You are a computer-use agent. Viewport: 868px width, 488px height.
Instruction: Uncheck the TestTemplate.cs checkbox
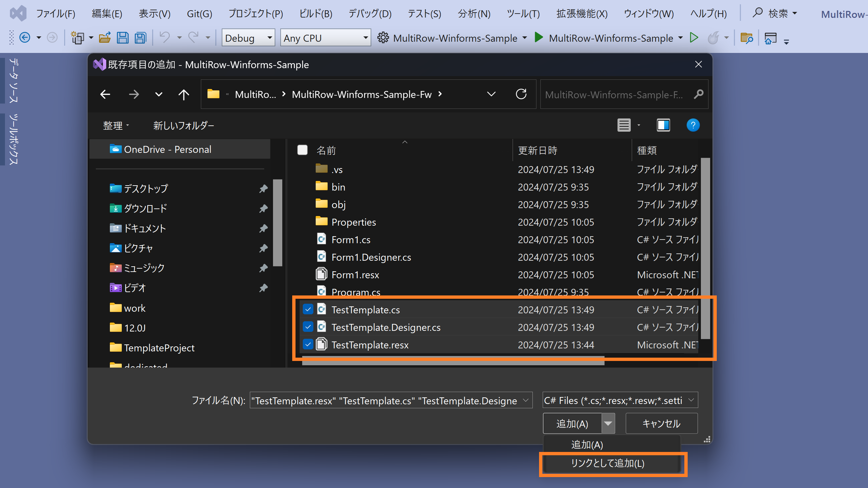pyautogui.click(x=308, y=309)
